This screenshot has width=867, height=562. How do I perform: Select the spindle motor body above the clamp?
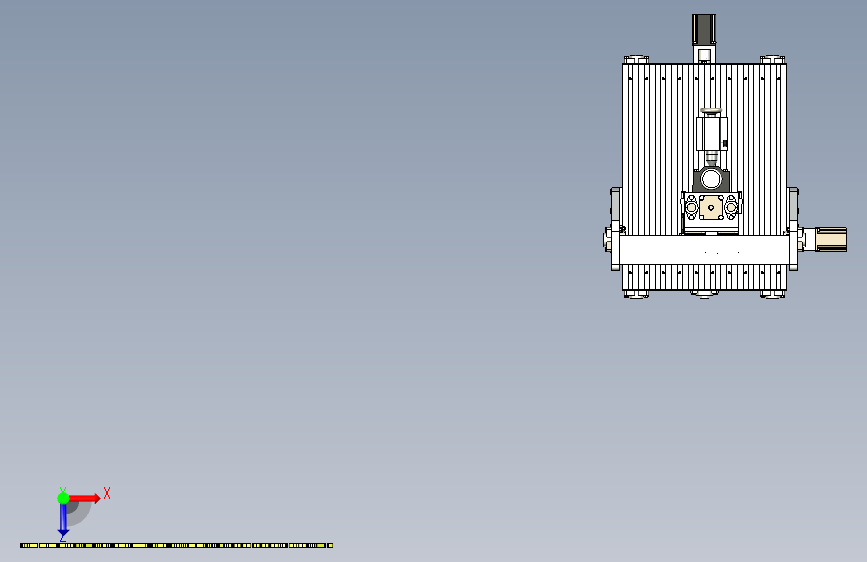click(x=712, y=133)
